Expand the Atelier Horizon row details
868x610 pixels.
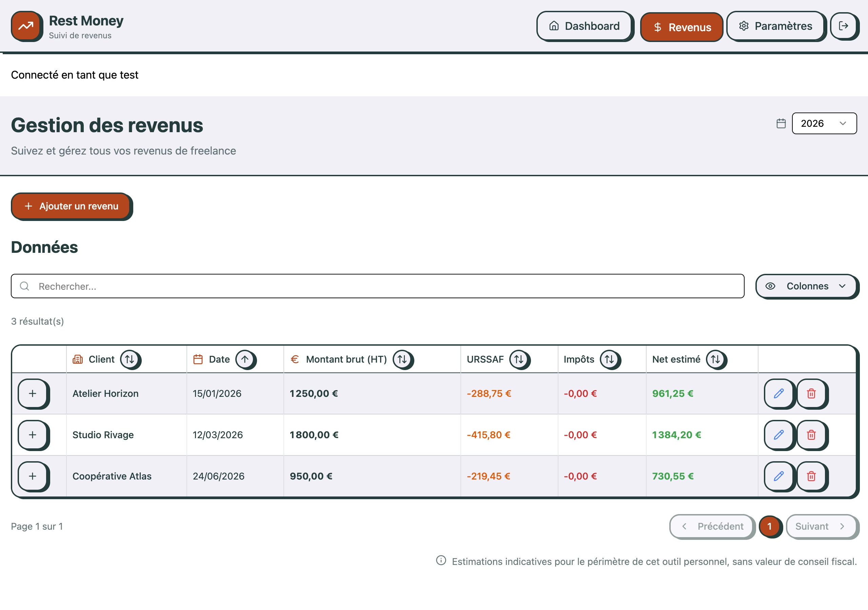coord(33,393)
